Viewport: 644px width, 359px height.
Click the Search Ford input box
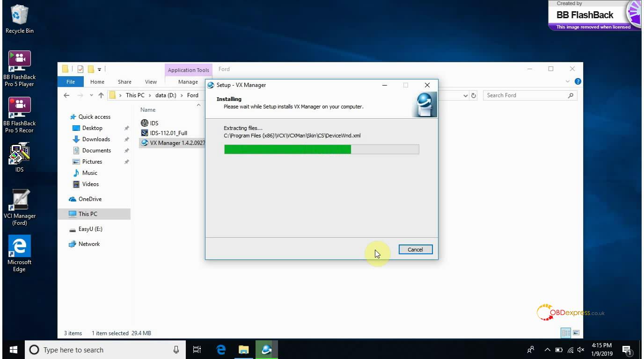(x=525, y=95)
